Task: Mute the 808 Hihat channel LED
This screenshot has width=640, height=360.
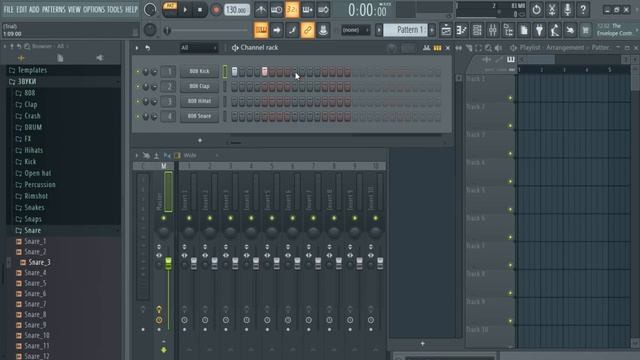Action: pyautogui.click(x=138, y=101)
